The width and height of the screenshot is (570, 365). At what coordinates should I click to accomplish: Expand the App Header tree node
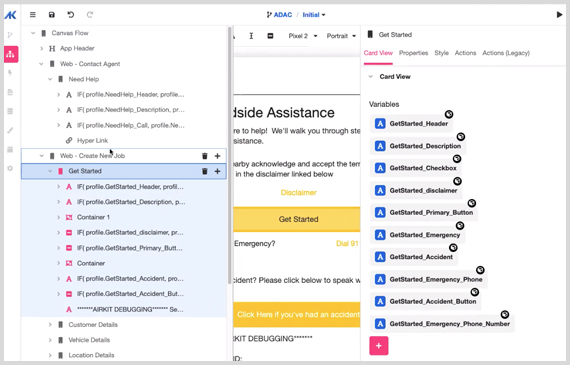pos(41,48)
